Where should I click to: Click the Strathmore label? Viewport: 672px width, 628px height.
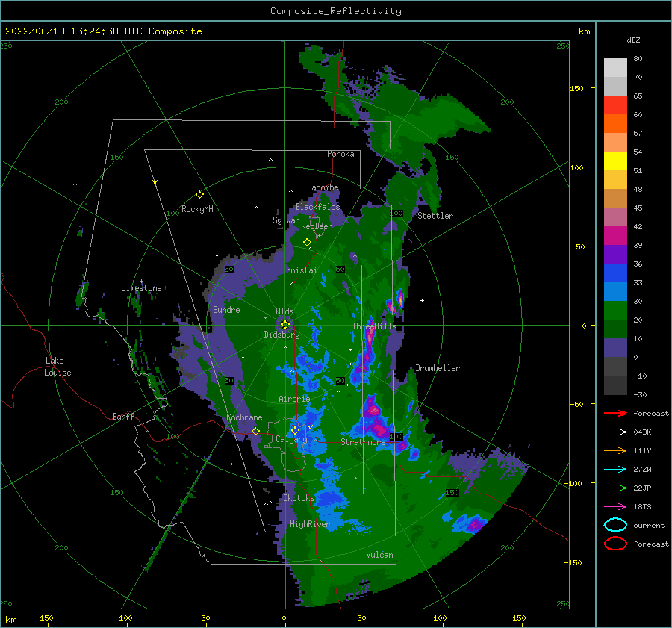pos(363,442)
